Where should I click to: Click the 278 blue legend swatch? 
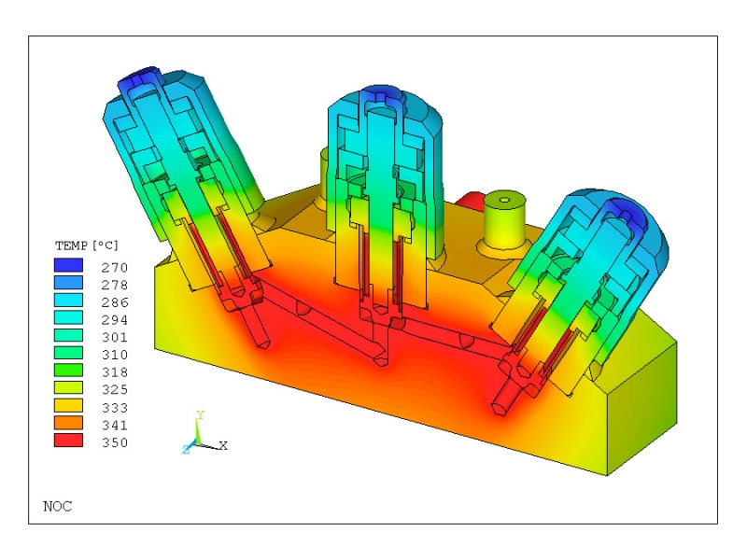point(68,283)
